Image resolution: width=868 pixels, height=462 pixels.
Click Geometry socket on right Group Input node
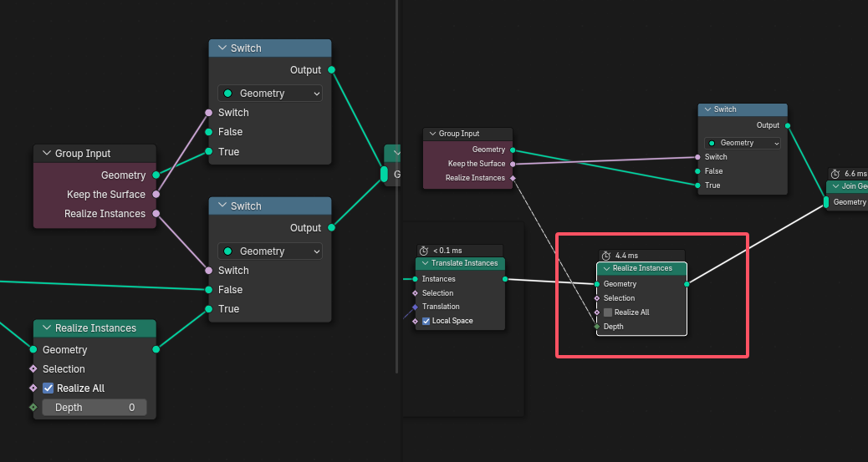(x=513, y=150)
